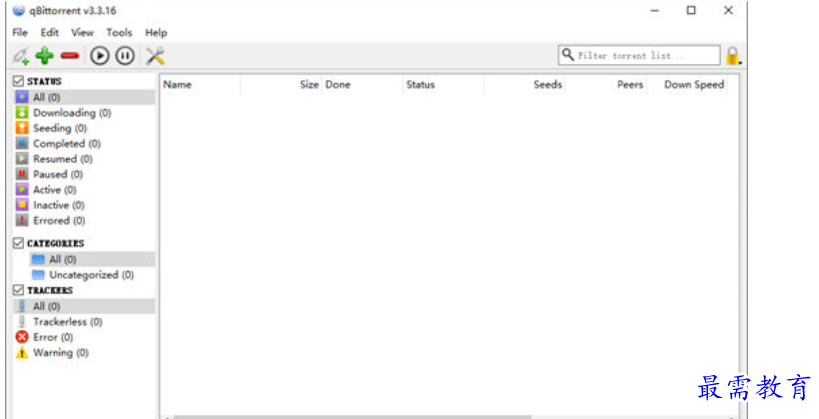Viewport: 819px width, 419px height.
Task: Click the resume all torrents play icon
Action: pyautogui.click(x=100, y=55)
